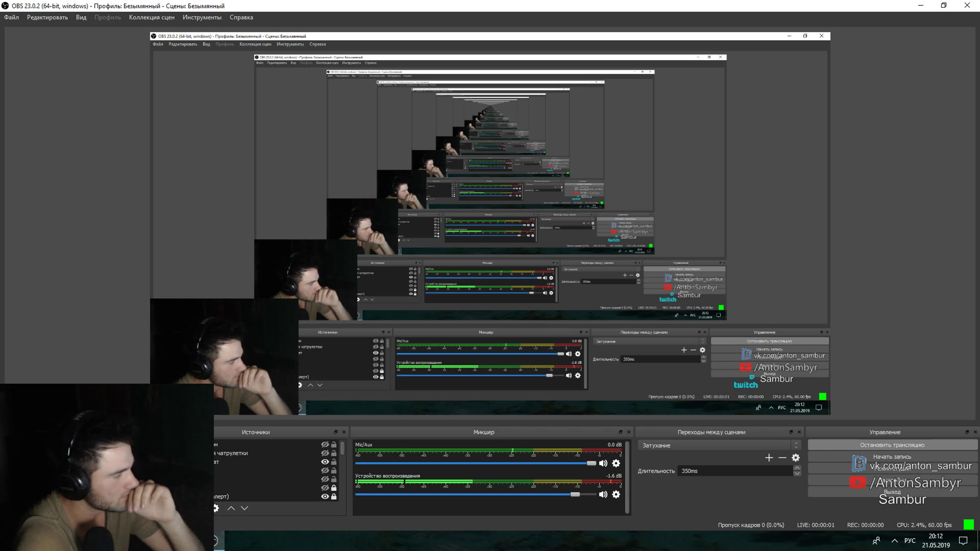Open the Коллекция сцен menu
The image size is (980, 551).
coord(151,17)
